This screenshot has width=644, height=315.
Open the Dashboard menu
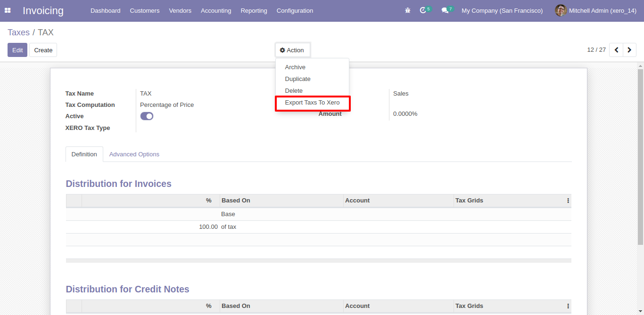point(106,10)
